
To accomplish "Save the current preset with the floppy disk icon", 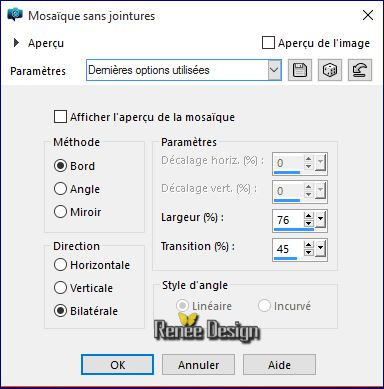I will tap(299, 70).
